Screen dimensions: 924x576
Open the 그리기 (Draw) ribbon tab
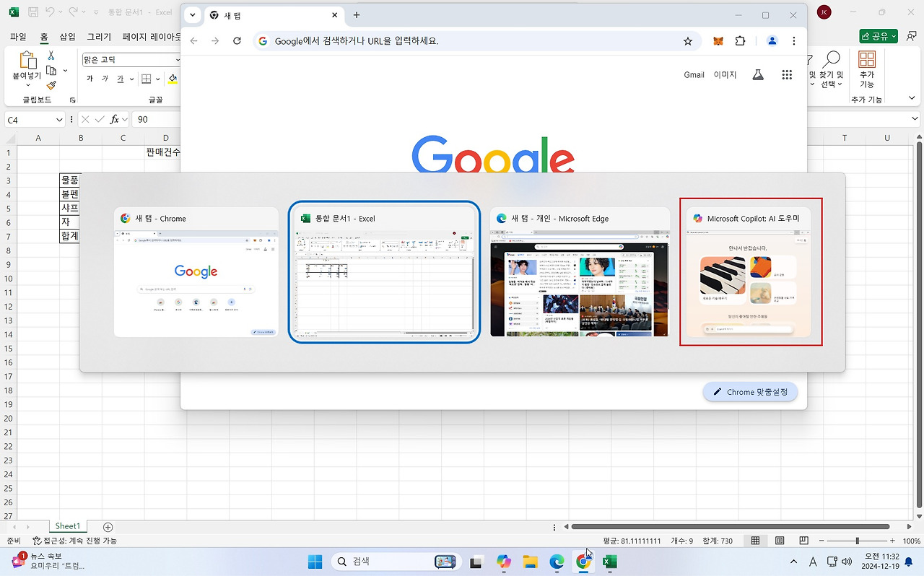(99, 36)
